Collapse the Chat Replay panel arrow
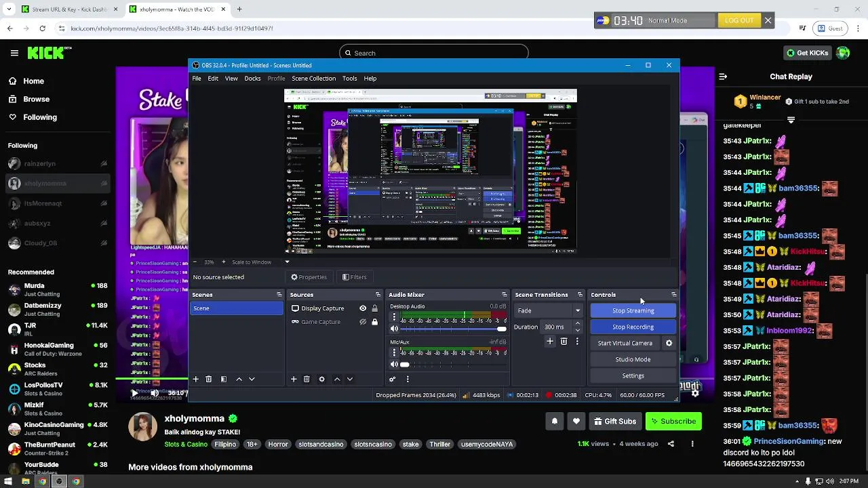 coord(723,77)
